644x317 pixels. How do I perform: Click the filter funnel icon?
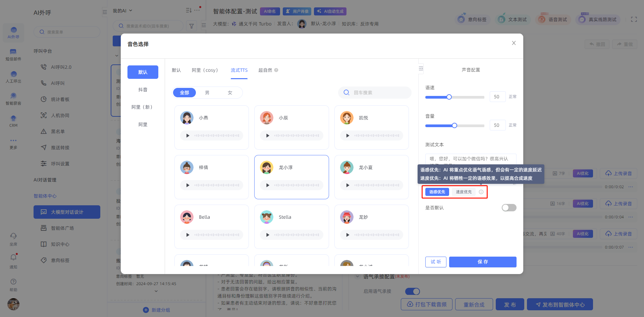192,26
